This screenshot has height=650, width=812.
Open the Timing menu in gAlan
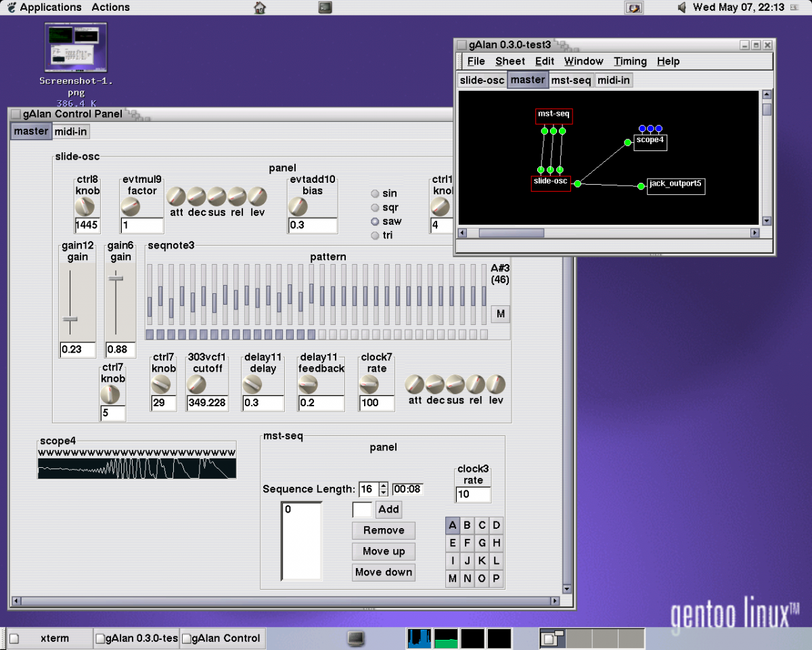coord(630,62)
